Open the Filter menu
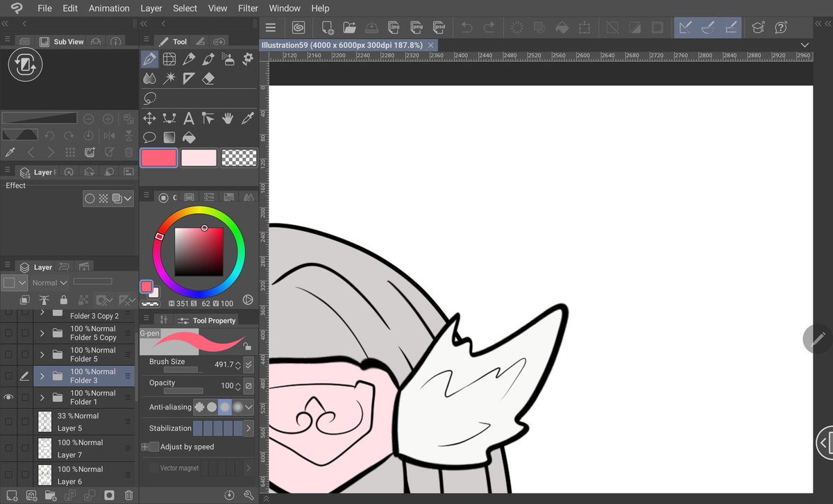 tap(248, 8)
